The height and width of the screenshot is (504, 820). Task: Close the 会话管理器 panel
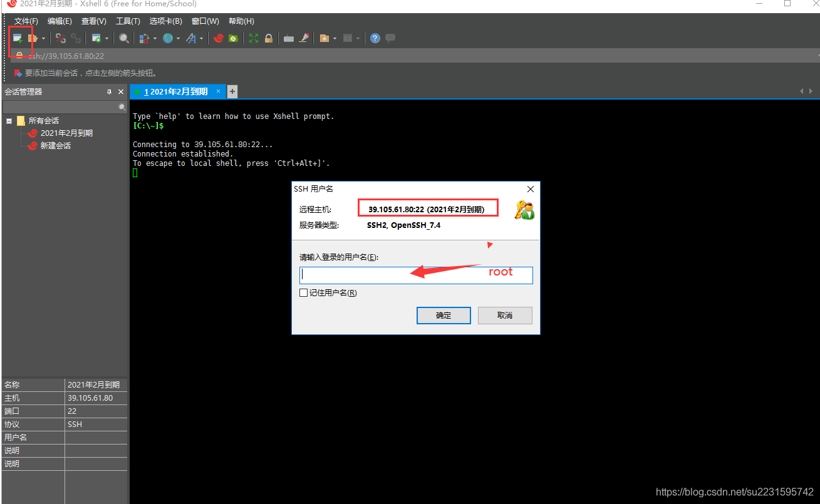pyautogui.click(x=121, y=92)
